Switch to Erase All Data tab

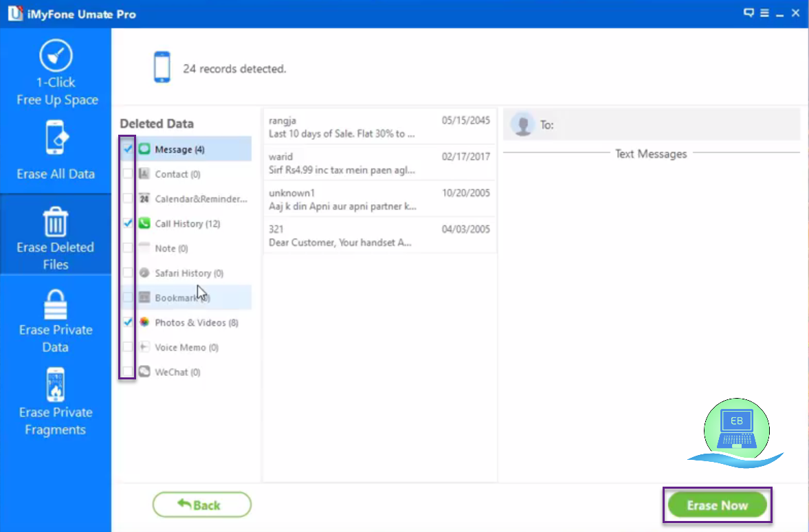pyautogui.click(x=56, y=151)
